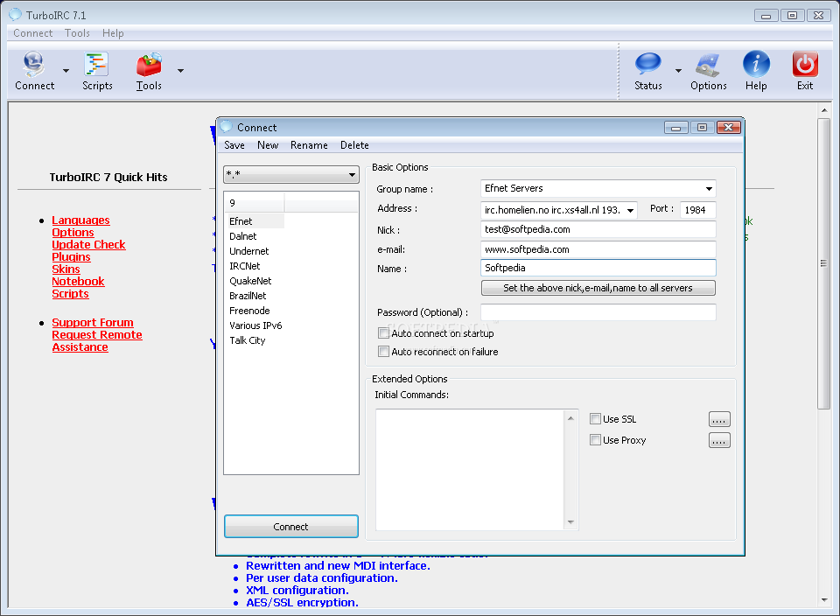840x616 pixels.
Task: Check the Use Proxy option
Action: 595,440
